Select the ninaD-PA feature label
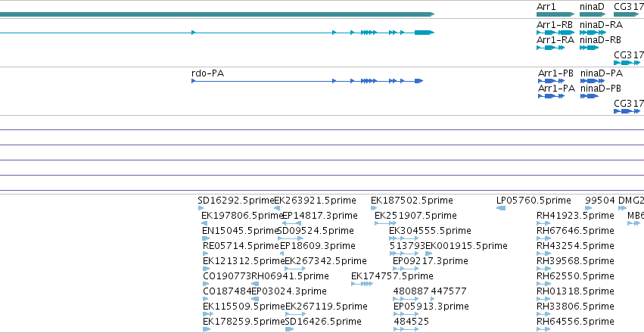This screenshot has width=644, height=333. coord(602,73)
